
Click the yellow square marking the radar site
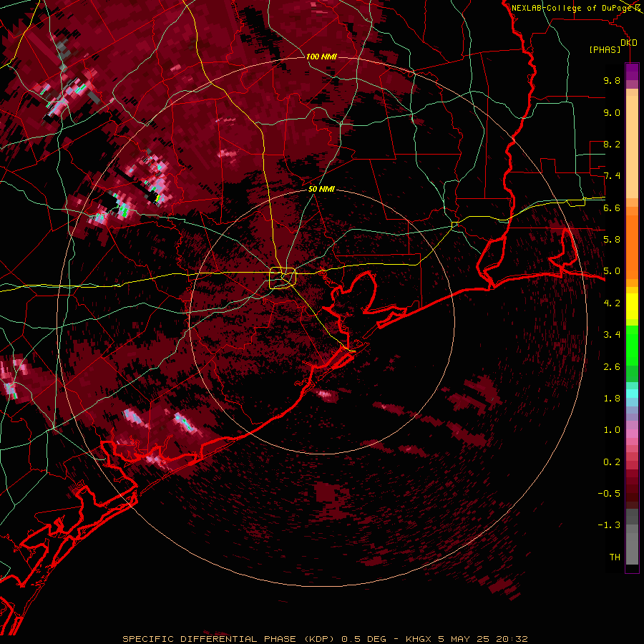click(283, 278)
